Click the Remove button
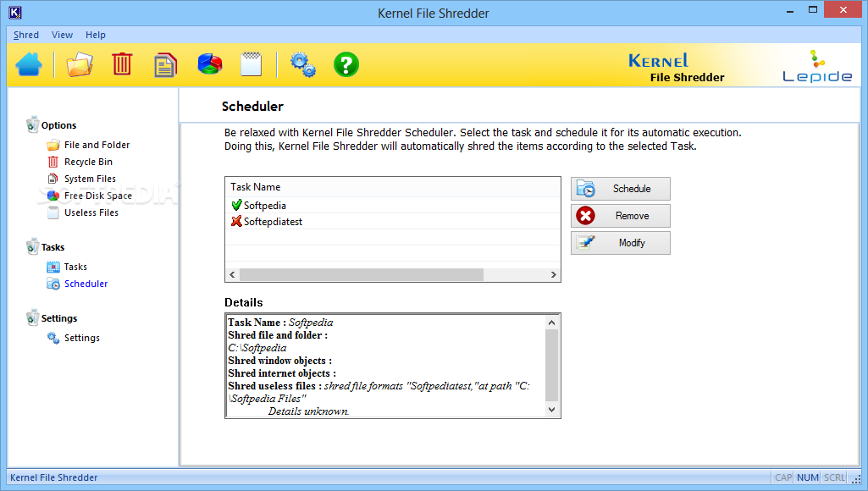This screenshot has width=868, height=491. [x=621, y=216]
